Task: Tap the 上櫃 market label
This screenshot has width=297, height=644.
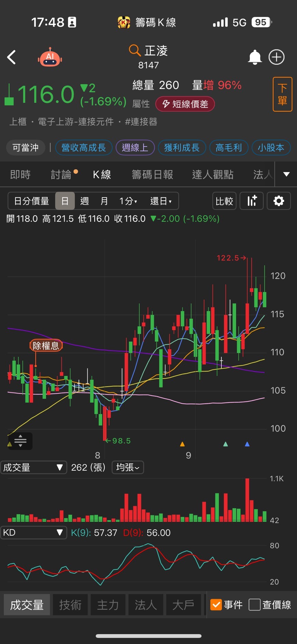Action: (18, 122)
